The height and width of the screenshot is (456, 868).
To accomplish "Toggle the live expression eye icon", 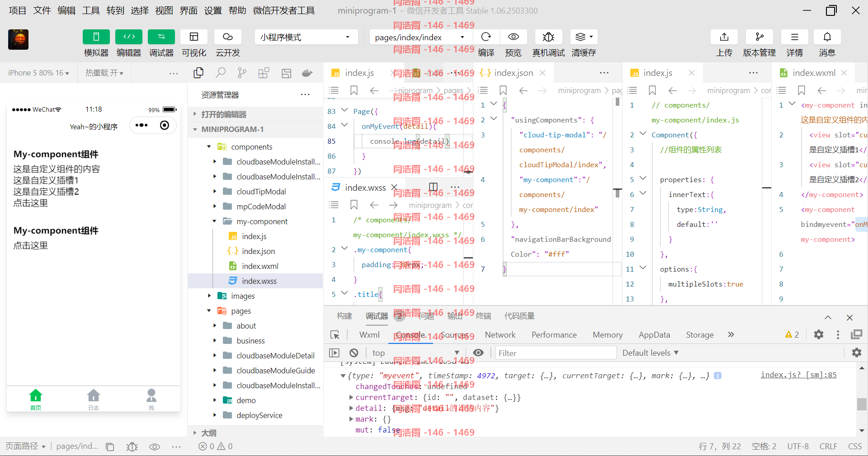I will tap(478, 353).
